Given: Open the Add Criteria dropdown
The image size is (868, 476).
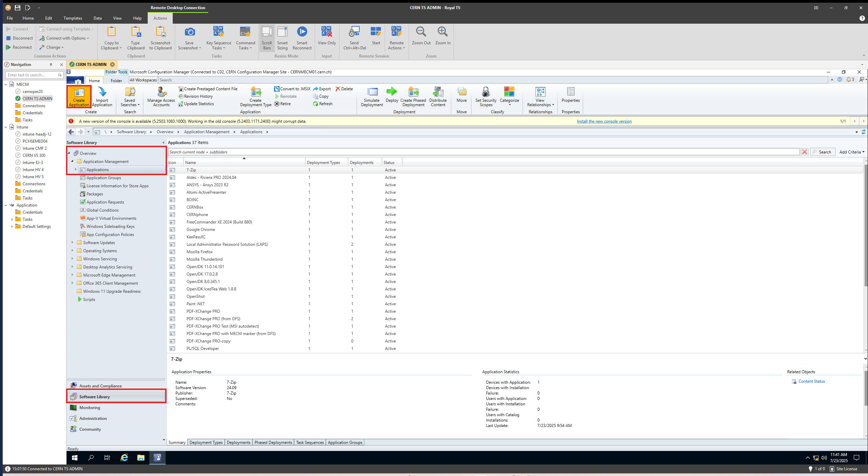Looking at the screenshot, I should (x=852, y=152).
